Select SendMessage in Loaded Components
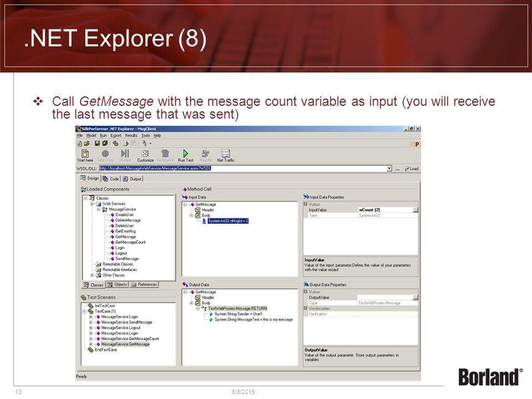The height and width of the screenshot is (399, 532). (x=127, y=259)
